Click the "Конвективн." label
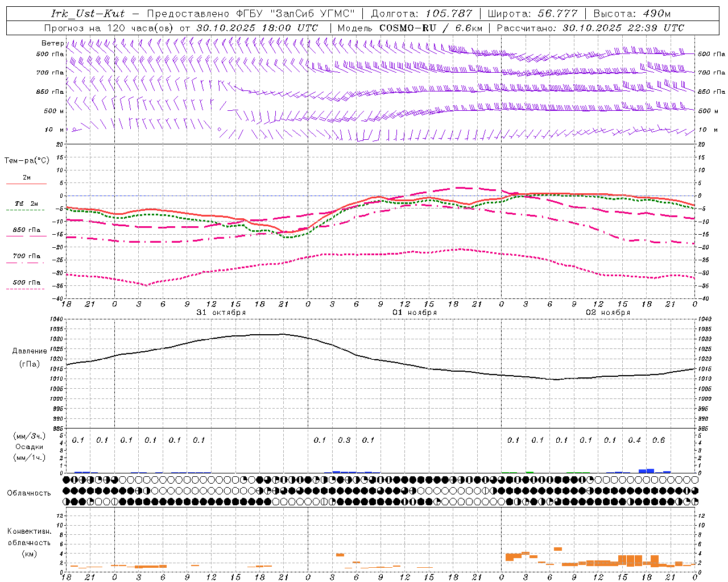The image size is (728, 582). point(29,531)
